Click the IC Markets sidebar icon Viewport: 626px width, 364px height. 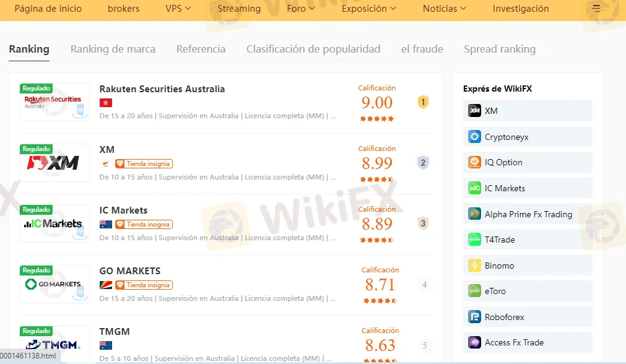pyautogui.click(x=474, y=188)
